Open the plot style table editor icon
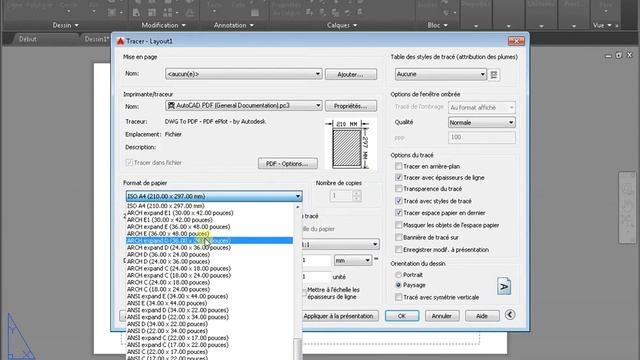Screen dimensions: 640x360 pos(494,75)
